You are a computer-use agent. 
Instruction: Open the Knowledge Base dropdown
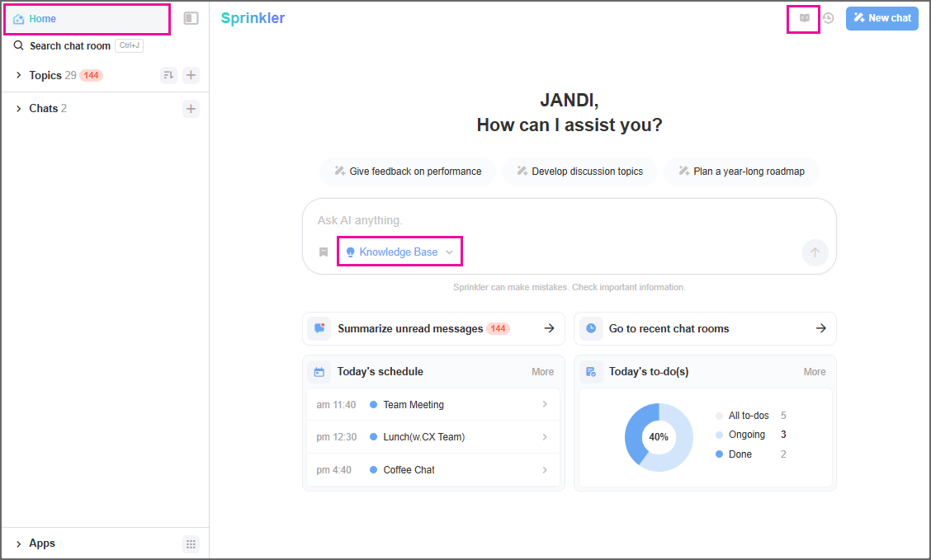[399, 252]
